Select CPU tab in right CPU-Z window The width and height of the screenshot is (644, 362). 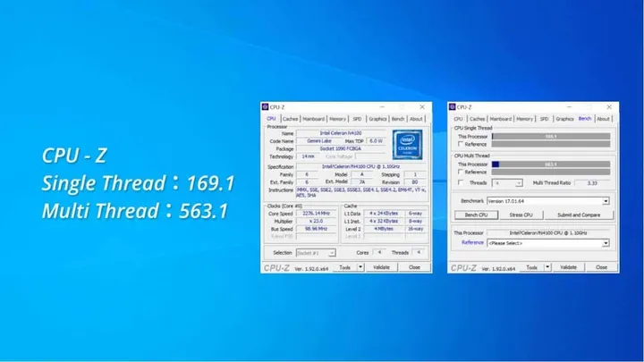click(x=458, y=119)
